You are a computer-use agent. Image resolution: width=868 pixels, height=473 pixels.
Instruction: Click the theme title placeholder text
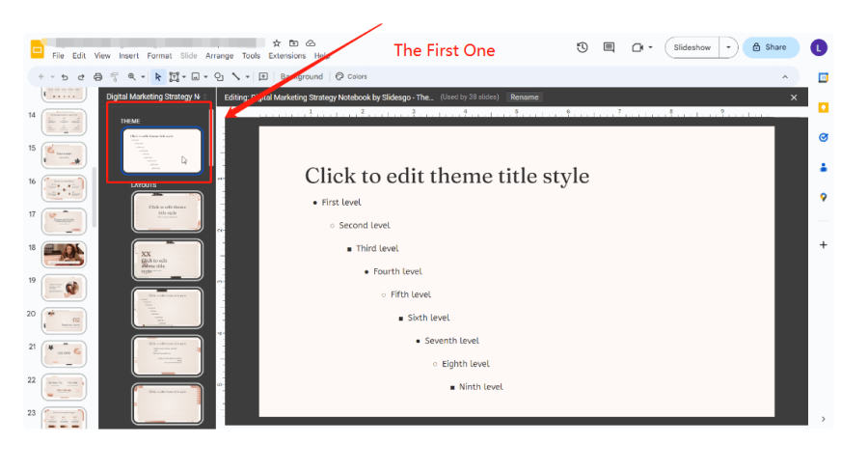(x=447, y=176)
